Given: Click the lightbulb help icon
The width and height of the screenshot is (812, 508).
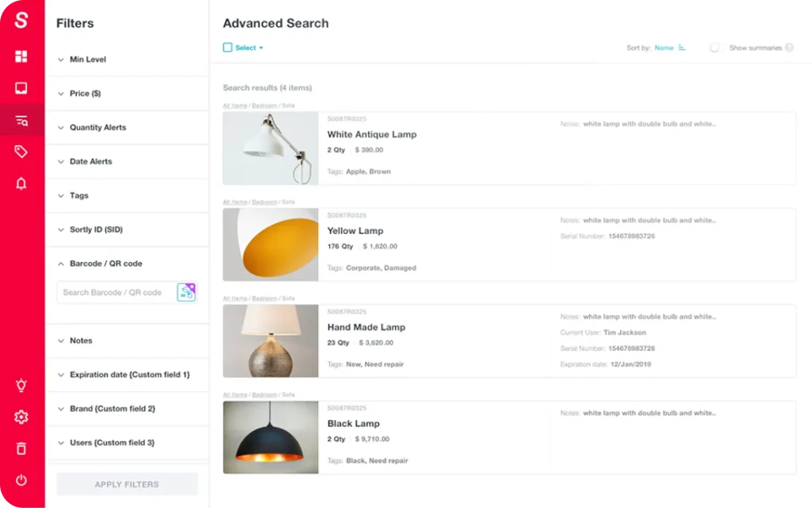Looking at the screenshot, I should pyautogui.click(x=21, y=385).
